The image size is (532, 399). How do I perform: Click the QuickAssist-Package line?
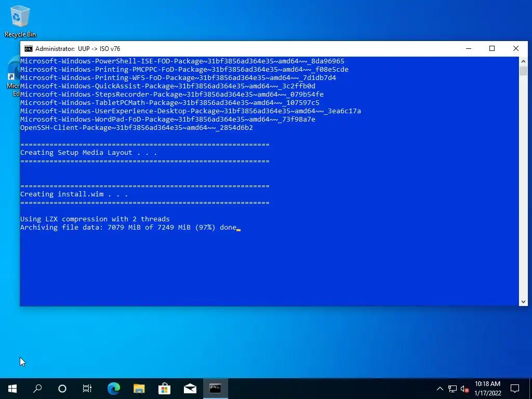pos(168,86)
